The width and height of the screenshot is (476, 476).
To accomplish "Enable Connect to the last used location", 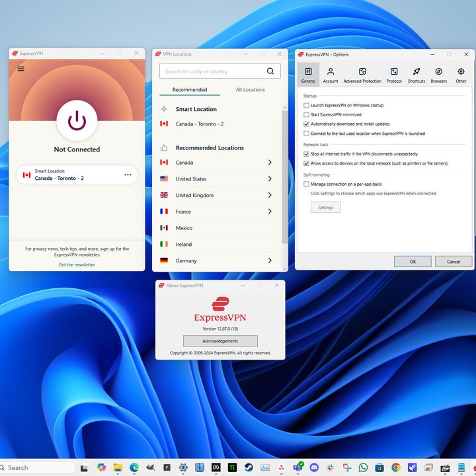I will click(x=306, y=134).
